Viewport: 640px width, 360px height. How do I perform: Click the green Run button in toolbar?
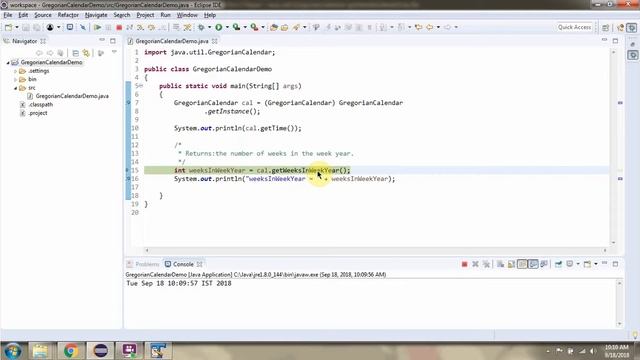(219, 27)
